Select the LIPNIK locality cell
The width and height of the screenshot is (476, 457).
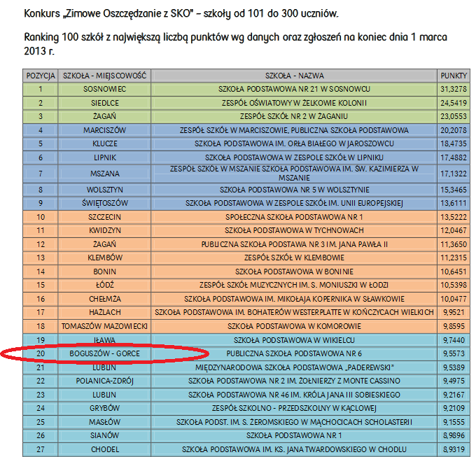pyautogui.click(x=104, y=157)
